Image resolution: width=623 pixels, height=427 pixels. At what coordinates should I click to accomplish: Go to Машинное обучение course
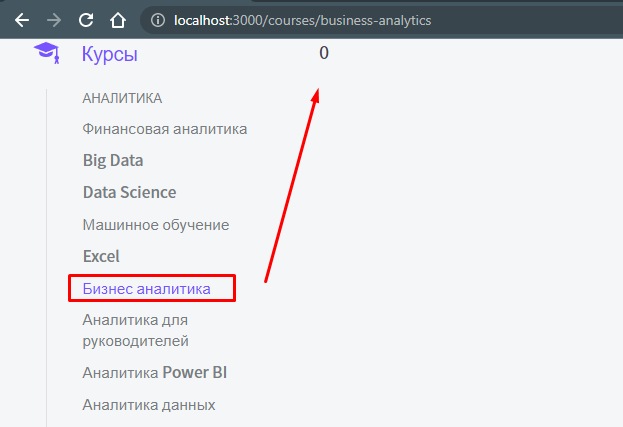156,225
